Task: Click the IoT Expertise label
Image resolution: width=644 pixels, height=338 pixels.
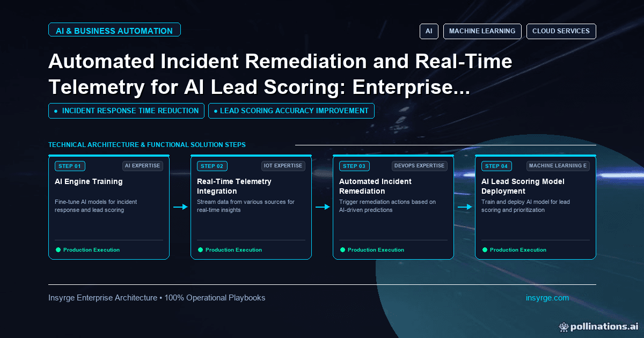Action: click(x=283, y=166)
